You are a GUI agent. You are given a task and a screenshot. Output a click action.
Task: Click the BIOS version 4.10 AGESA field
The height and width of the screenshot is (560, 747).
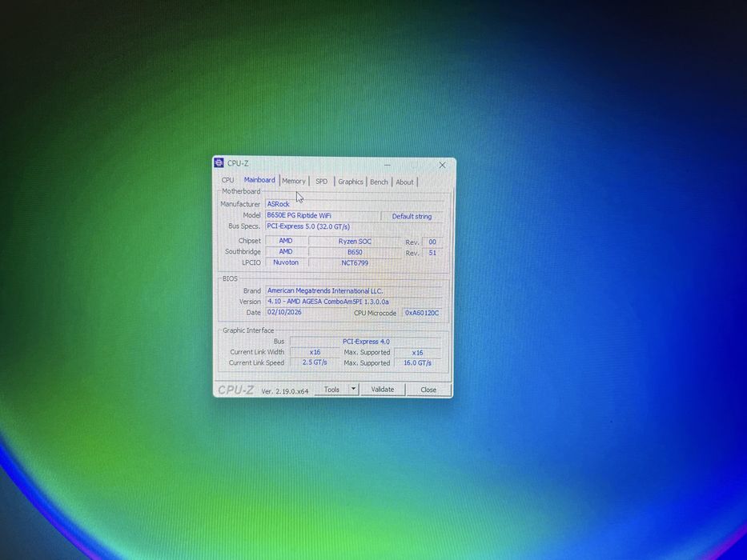pyautogui.click(x=354, y=302)
